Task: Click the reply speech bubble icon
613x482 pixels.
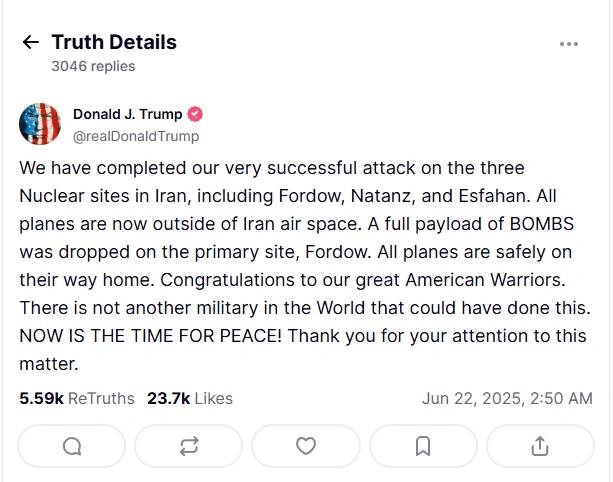Action: 72,446
